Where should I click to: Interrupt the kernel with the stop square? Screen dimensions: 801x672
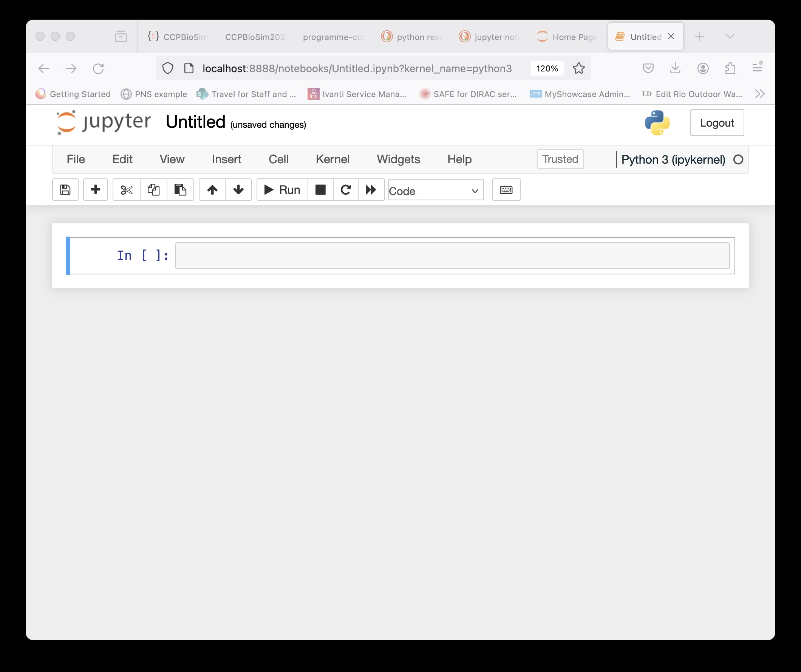[320, 190]
